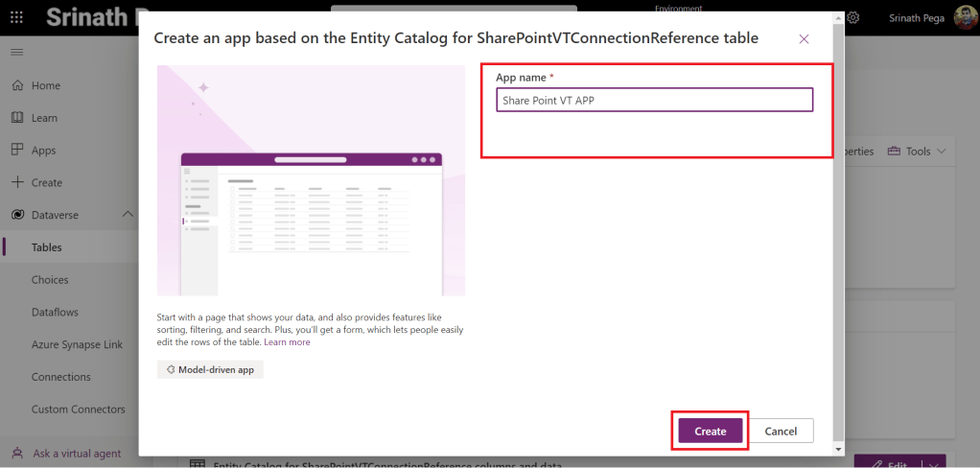980x468 pixels.
Task: Open the app launcher waffle icon
Action: pos(16,18)
